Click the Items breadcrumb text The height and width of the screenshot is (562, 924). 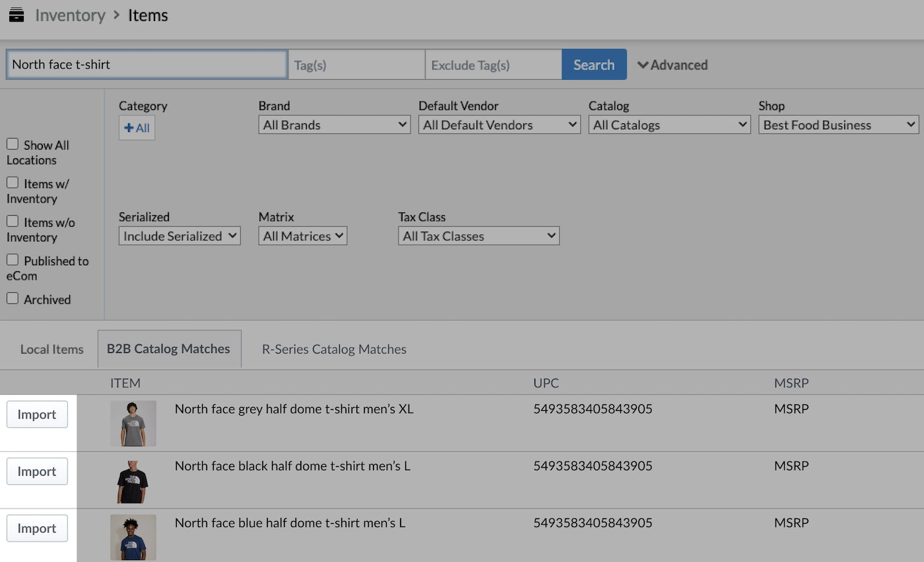coord(148,15)
